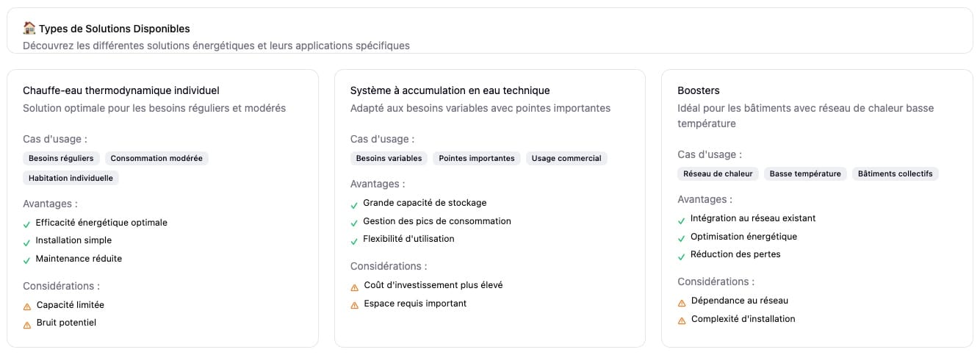This screenshot has width=980, height=355.
Task: Click checkmark icon beside Grande capacité de stockage
Action: [354, 204]
